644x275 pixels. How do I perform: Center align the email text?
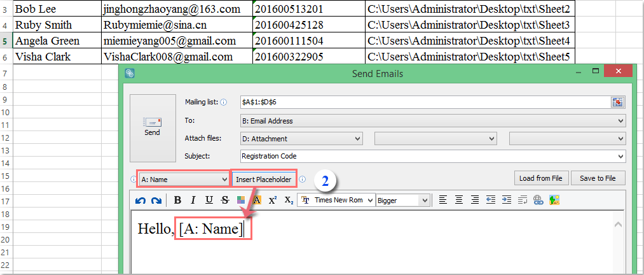pyautogui.click(x=459, y=200)
